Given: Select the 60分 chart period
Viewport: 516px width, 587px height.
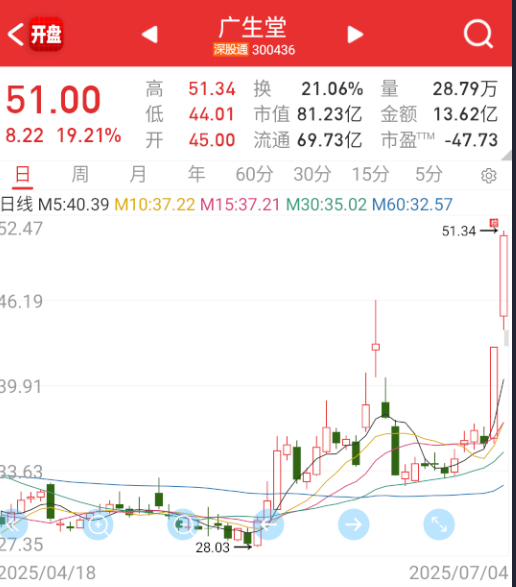Looking at the screenshot, I should coord(254,174).
